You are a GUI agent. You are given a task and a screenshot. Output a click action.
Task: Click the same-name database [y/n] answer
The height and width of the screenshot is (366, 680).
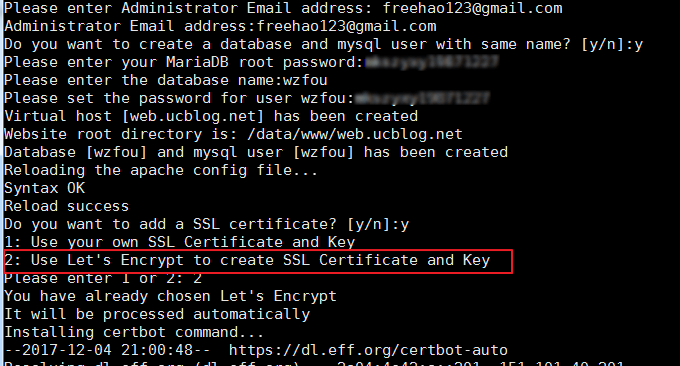point(638,44)
